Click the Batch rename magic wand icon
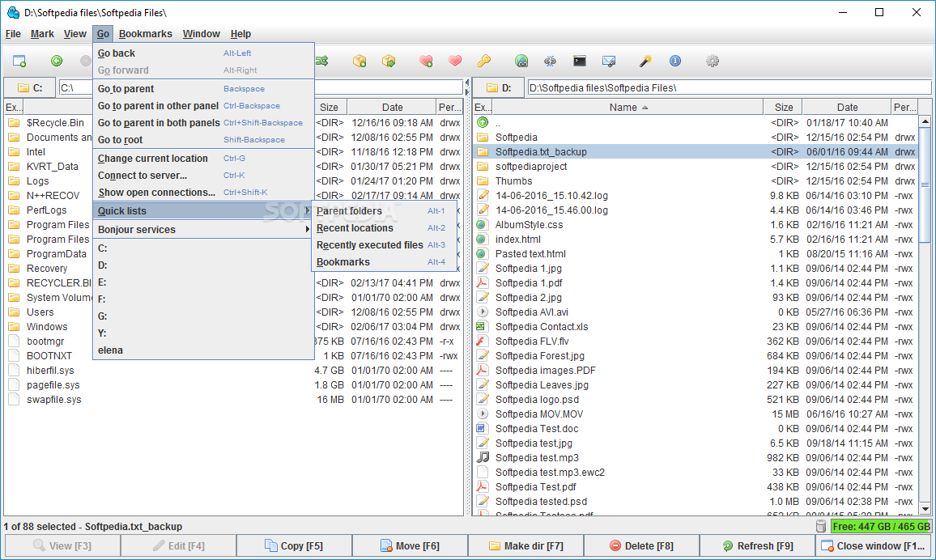The image size is (936, 560). pos(645,61)
